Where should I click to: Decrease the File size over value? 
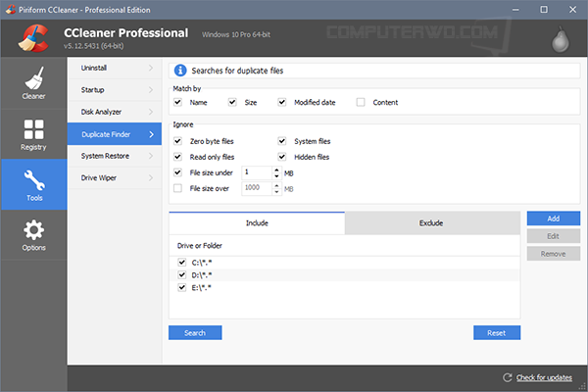[x=276, y=192]
